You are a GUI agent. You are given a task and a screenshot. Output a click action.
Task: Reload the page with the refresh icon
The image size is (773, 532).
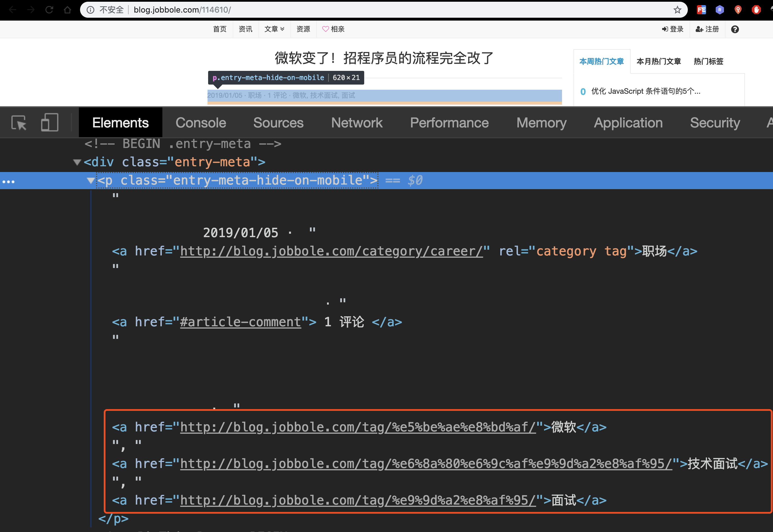pyautogui.click(x=49, y=10)
